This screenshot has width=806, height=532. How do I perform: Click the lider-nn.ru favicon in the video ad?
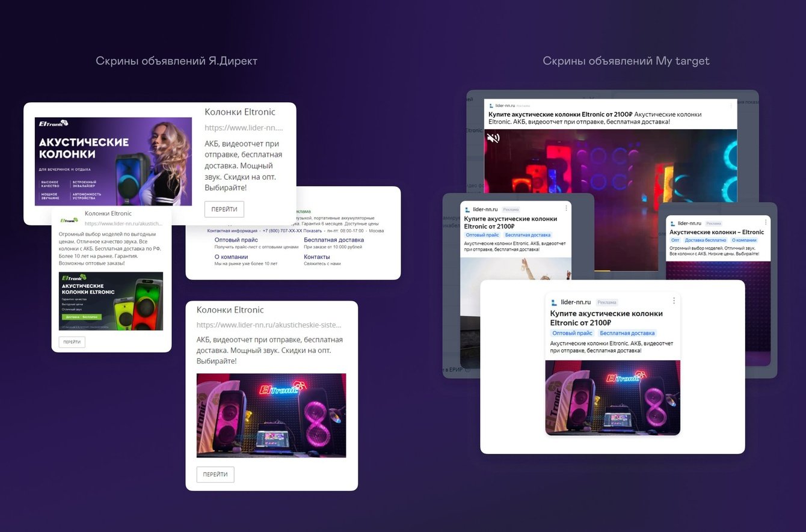click(x=491, y=105)
